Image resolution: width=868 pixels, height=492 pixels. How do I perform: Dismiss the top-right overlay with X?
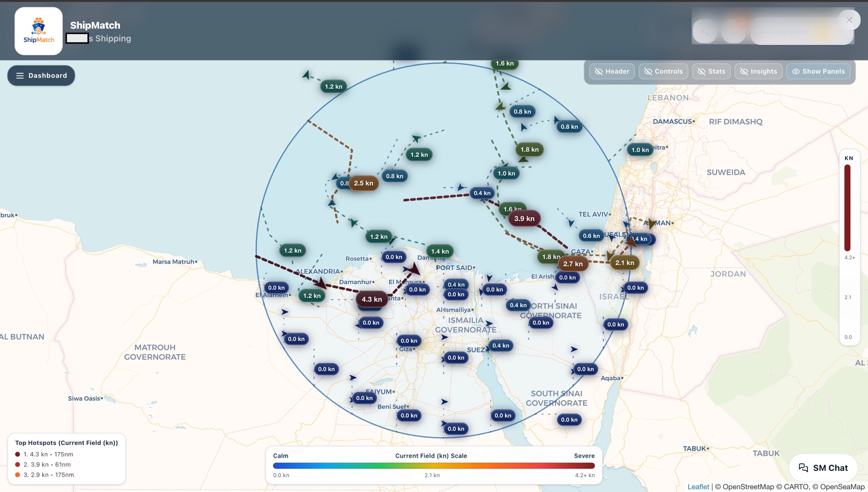pos(849,20)
